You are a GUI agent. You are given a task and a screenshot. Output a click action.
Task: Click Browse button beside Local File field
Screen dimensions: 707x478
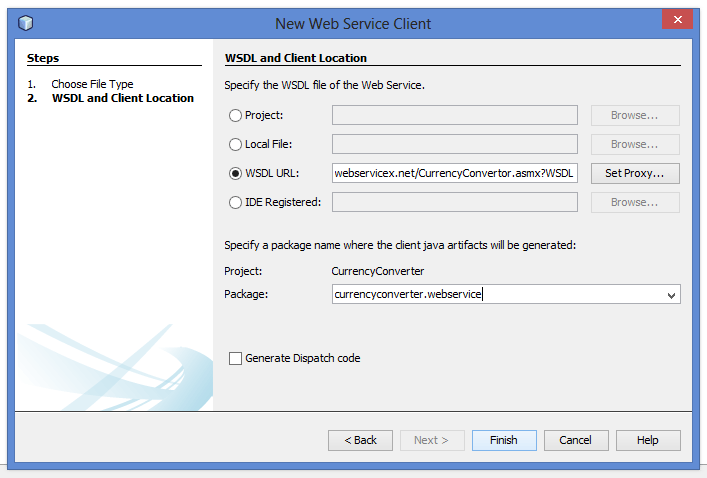point(635,145)
